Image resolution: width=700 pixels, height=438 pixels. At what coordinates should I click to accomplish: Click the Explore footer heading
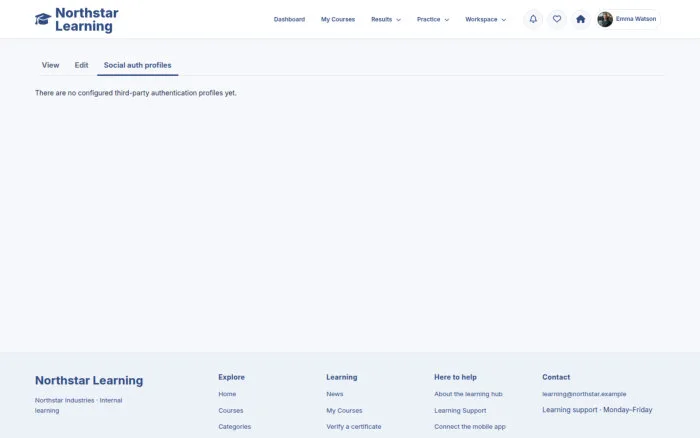point(231,377)
